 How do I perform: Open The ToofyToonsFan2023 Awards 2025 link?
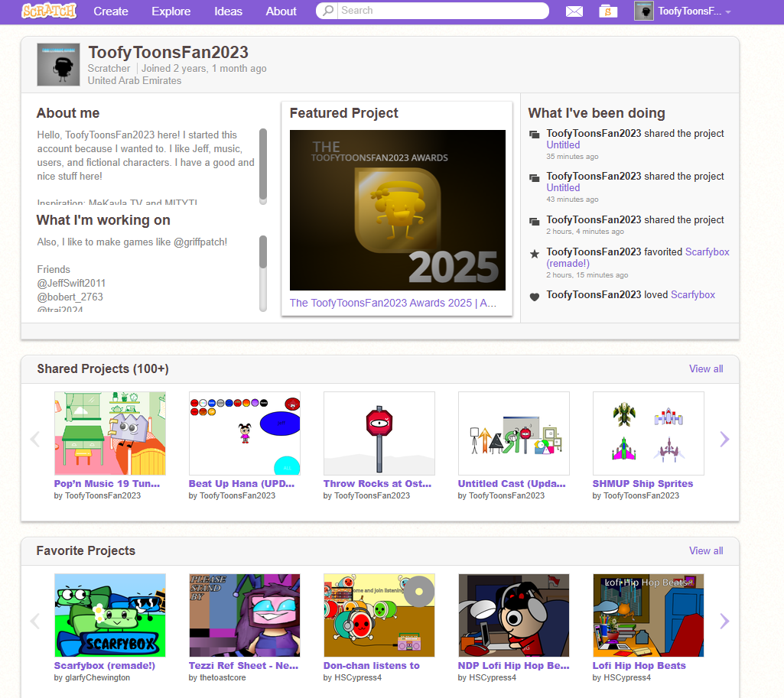pos(393,303)
